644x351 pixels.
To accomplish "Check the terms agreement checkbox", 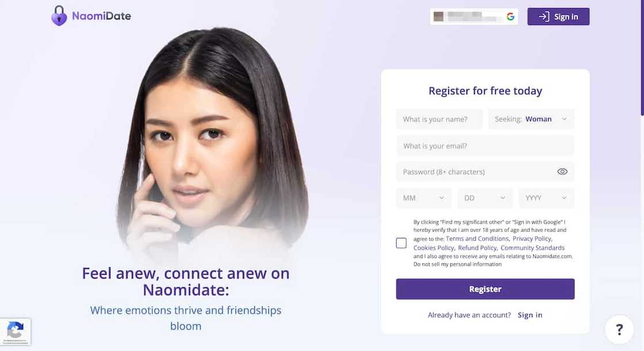I will coord(401,243).
